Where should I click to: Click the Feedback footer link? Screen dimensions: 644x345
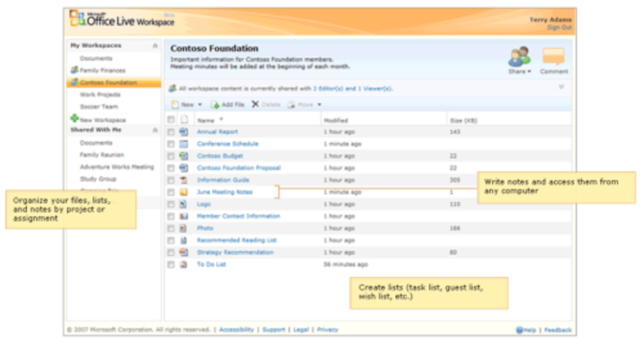[x=558, y=330]
